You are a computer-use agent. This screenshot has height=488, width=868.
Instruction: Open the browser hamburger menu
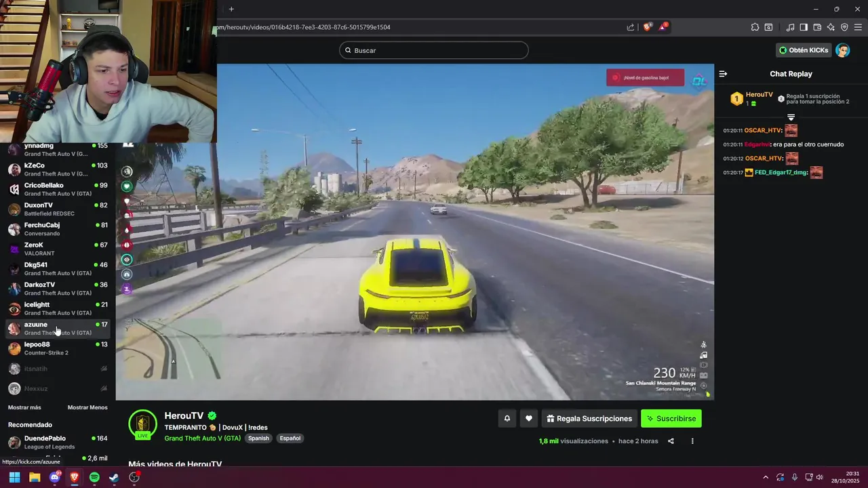coord(859,27)
